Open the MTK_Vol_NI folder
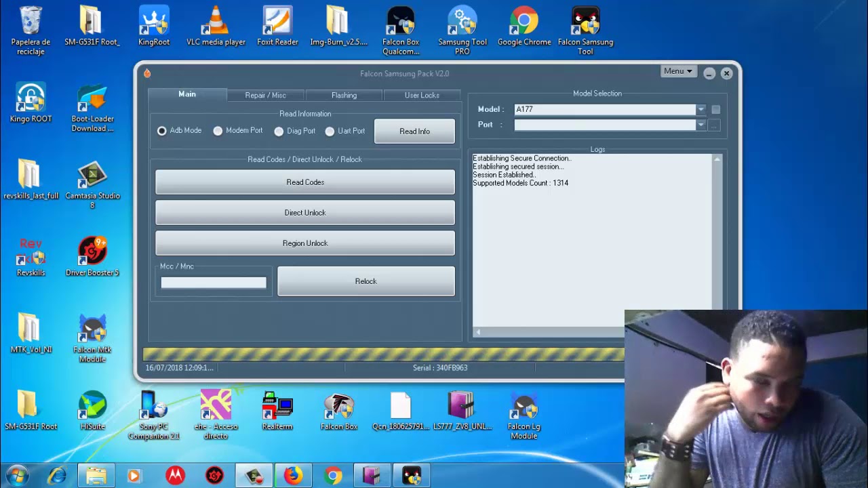 pyautogui.click(x=31, y=334)
